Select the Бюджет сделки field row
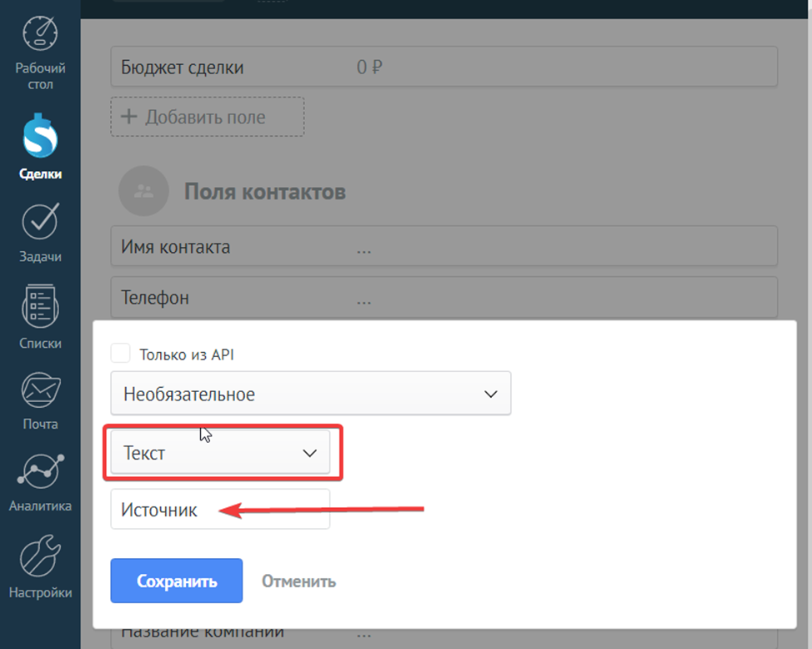Screen dimensions: 812x649 tap(444, 67)
